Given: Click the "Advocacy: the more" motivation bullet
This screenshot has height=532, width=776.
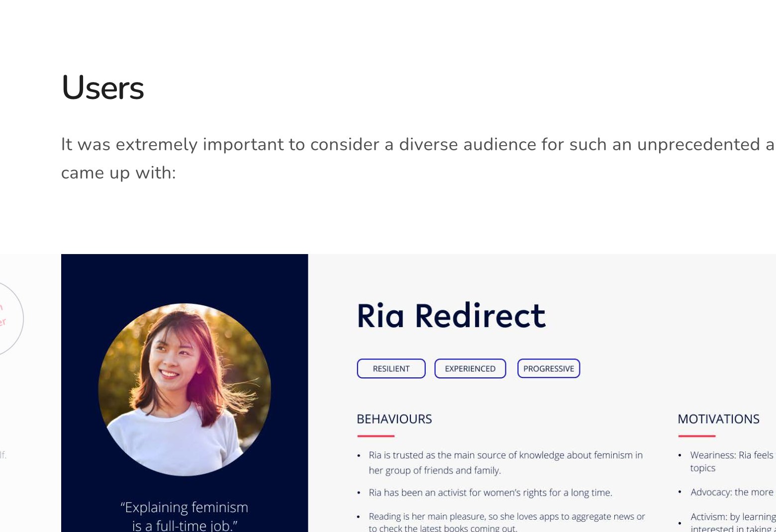Looking at the screenshot, I should 732,492.
